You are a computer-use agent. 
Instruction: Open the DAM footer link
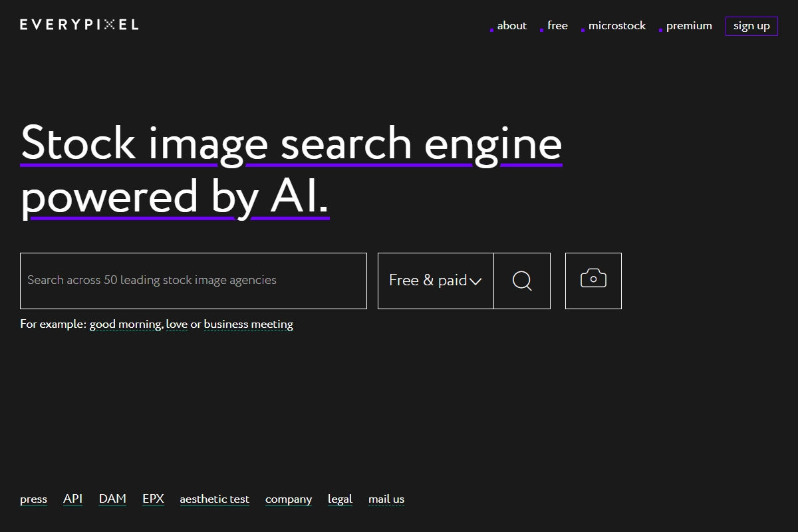[112, 499]
